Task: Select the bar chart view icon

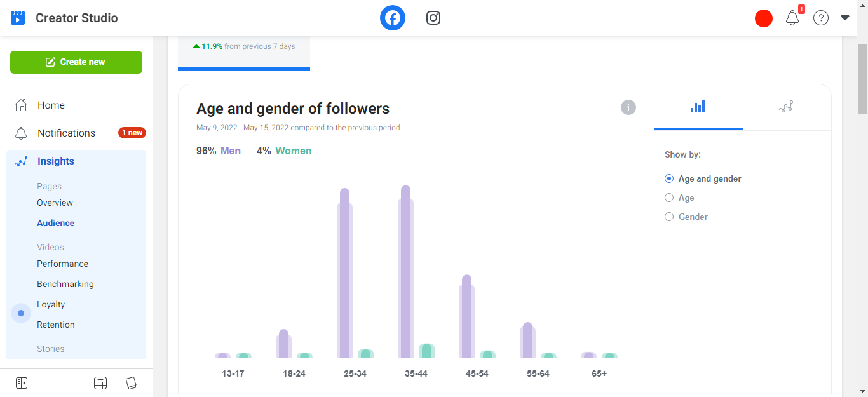Action: tap(698, 107)
